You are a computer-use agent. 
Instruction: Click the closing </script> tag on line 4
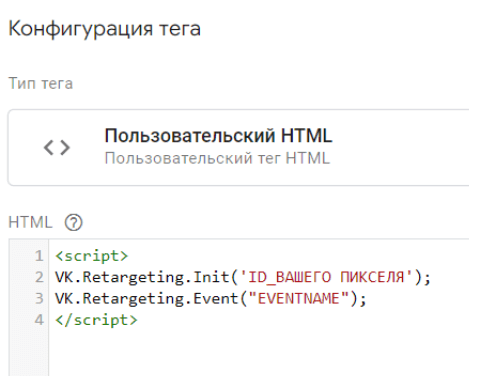pos(96,320)
